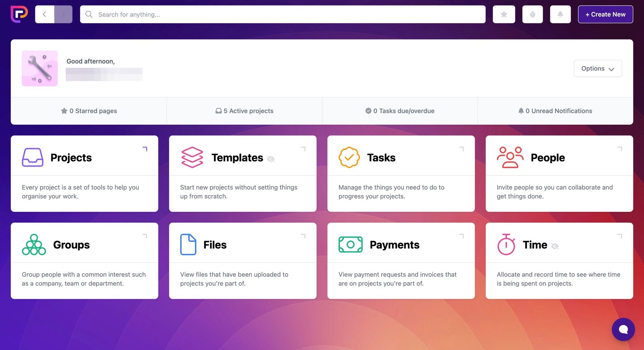Viewport: 644px width, 350px height.
Task: Click the Files document icon
Action: coord(188,244)
